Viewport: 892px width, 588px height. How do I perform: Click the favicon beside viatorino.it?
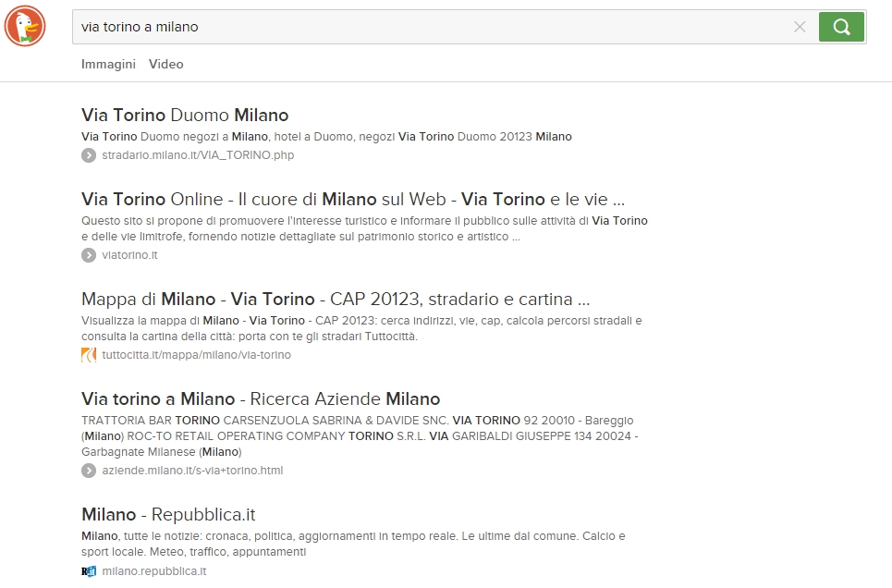[x=89, y=255]
